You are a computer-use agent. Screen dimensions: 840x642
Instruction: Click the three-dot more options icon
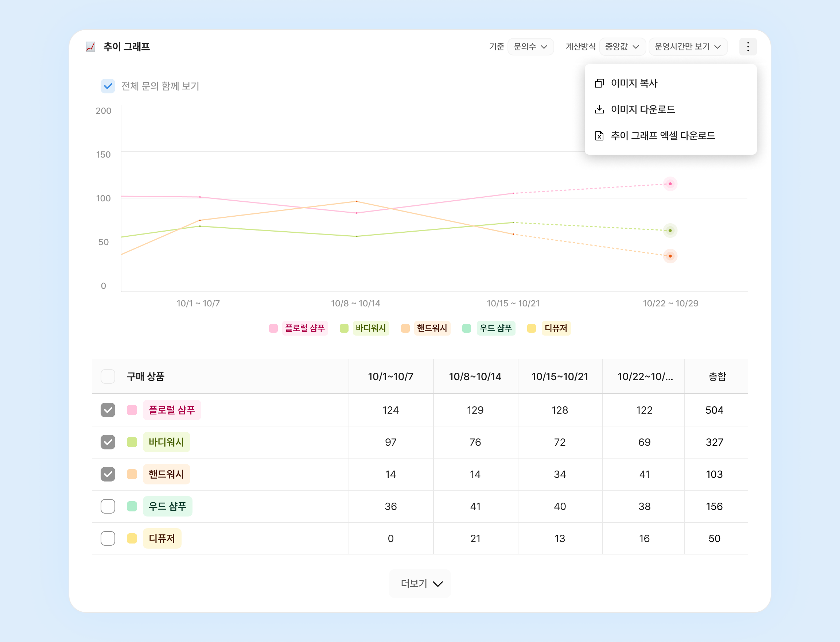[747, 47]
